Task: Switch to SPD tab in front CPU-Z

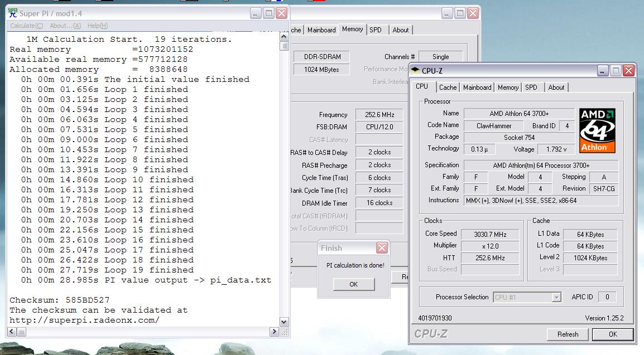Action: point(531,87)
